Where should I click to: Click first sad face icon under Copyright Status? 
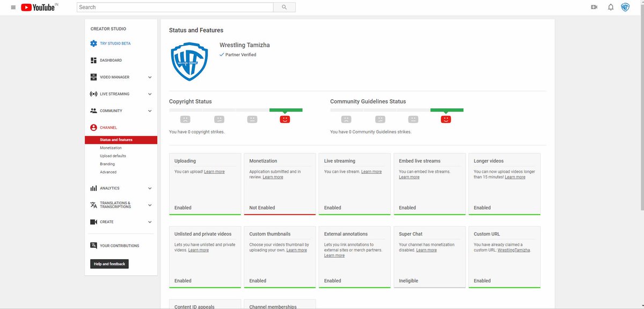(x=185, y=119)
